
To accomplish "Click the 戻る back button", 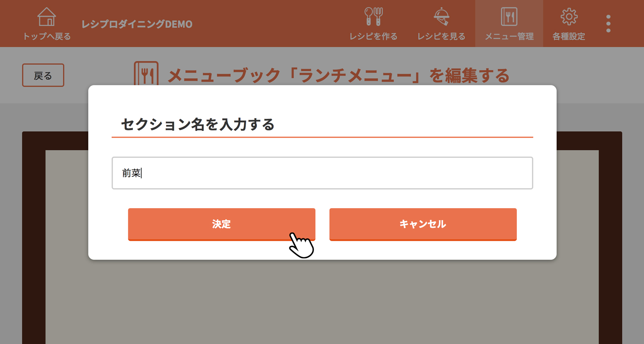I will point(43,75).
